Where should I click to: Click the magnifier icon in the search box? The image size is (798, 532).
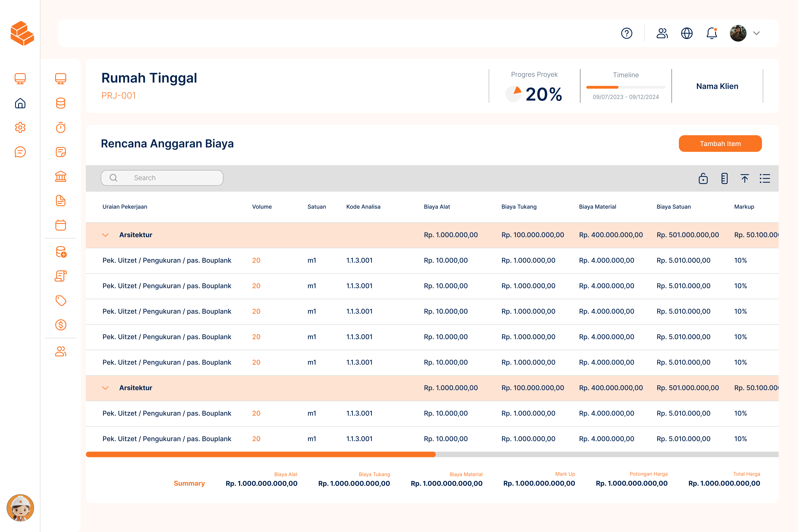114,178
